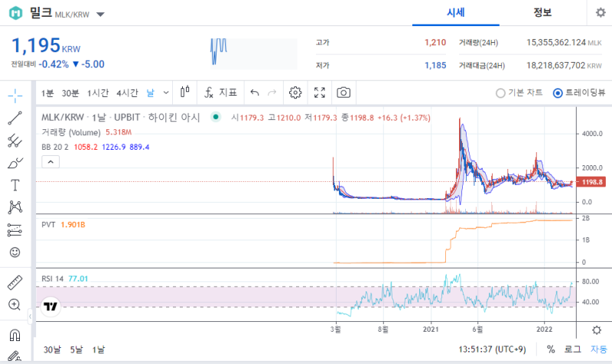Screen dimensions: 612x364
Task: Activate the zoom in tool
Action: (15, 304)
